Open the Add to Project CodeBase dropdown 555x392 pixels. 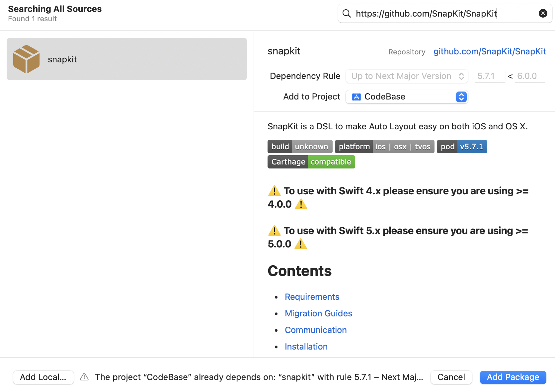[407, 97]
